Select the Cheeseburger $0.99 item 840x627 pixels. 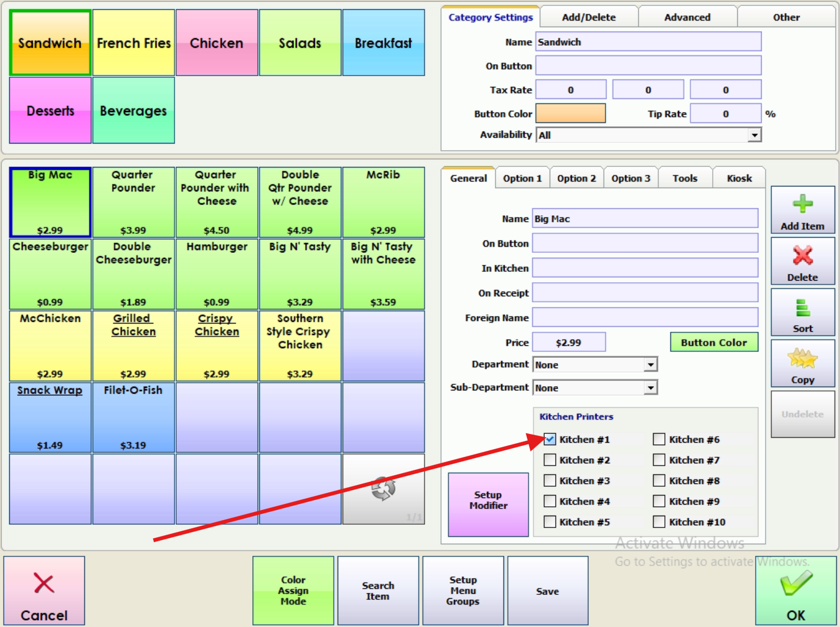50,274
